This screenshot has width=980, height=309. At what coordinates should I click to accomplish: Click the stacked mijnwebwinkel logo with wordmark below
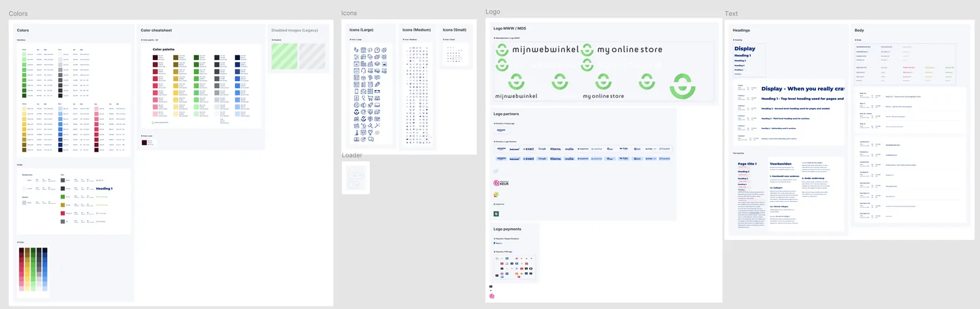point(516,86)
